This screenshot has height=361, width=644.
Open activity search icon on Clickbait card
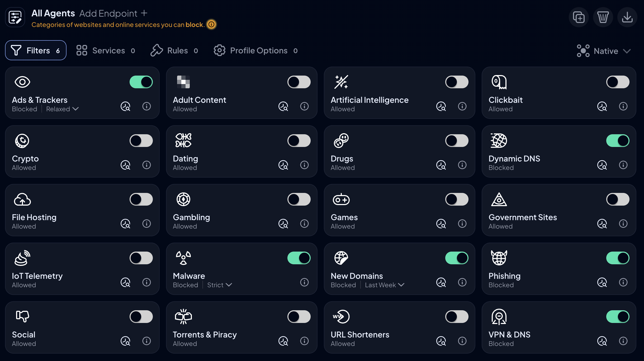click(x=602, y=106)
